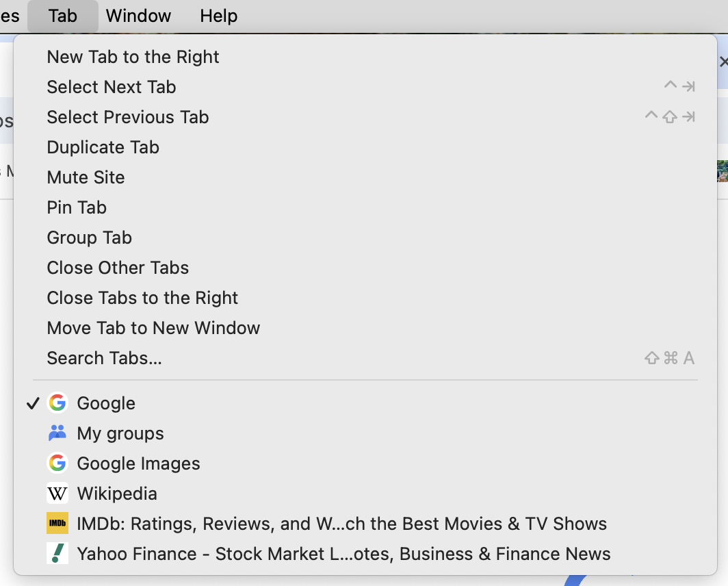The width and height of the screenshot is (728, 586).
Task: Move Tab to New Window
Action: [153, 328]
